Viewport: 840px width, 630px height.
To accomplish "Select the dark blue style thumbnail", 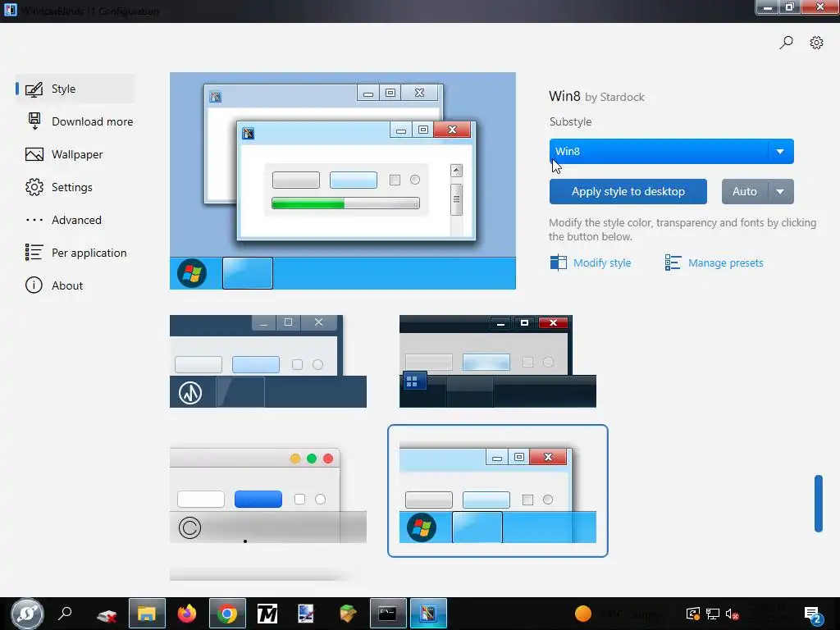I will (268, 361).
